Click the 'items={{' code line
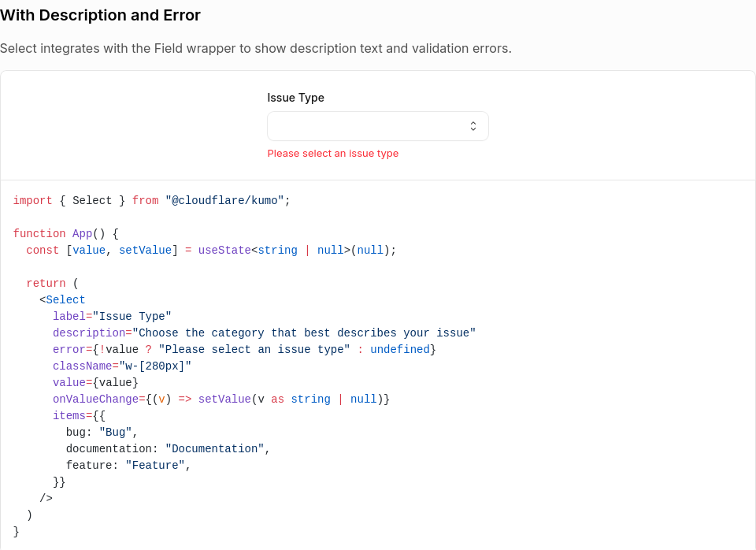756x550 pixels. 79,415
